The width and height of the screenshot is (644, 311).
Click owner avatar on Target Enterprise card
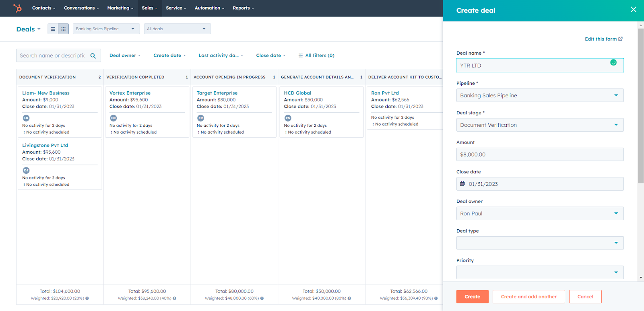tap(200, 118)
